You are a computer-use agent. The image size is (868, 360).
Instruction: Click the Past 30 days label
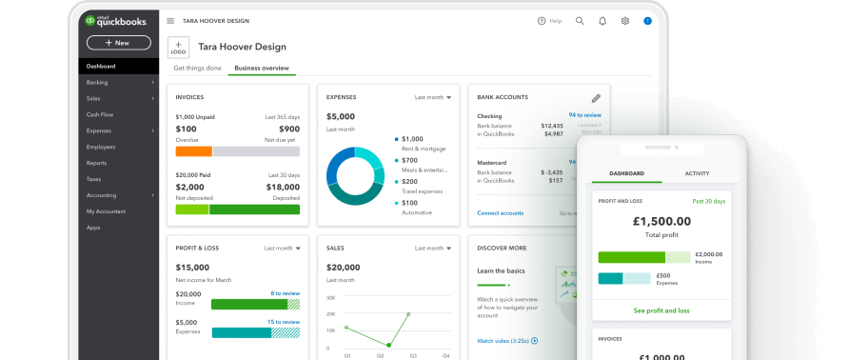[x=708, y=201]
